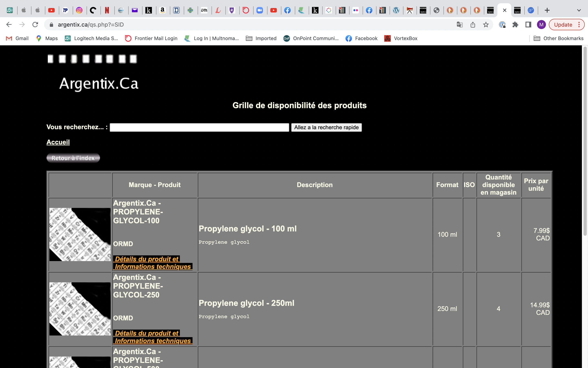This screenshot has height=368, width=588.
Task: Open the Frontier Mail Login bookmark
Action: pos(151,38)
